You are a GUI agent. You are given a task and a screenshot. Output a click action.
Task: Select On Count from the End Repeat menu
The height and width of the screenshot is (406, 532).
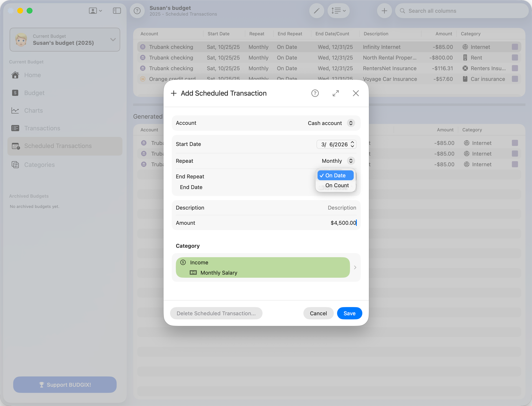pyautogui.click(x=337, y=185)
